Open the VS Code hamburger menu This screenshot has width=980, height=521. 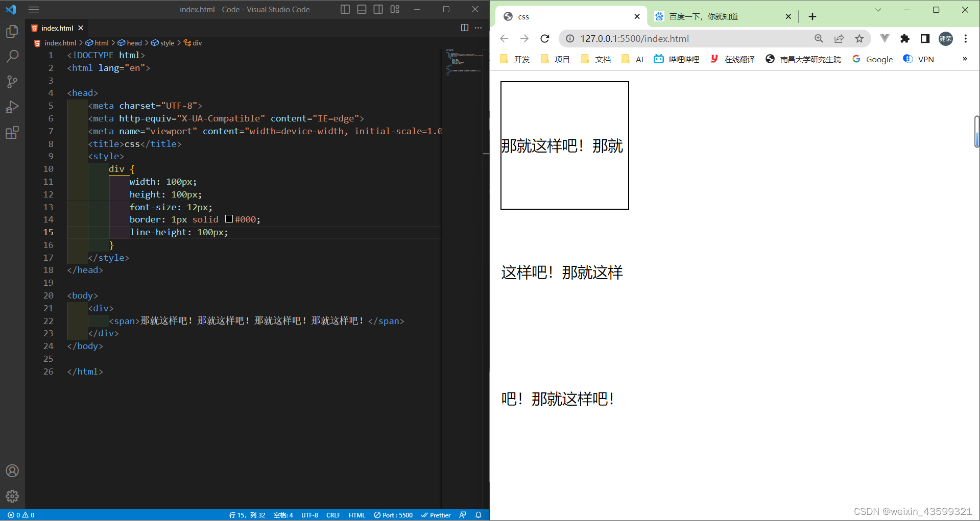(x=34, y=9)
